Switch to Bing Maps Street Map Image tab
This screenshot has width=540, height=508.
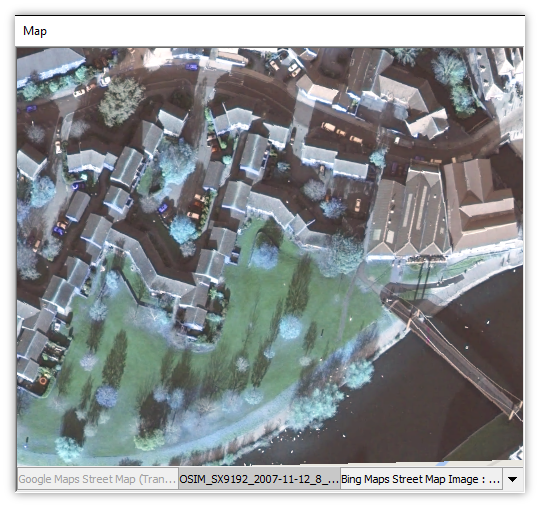422,479
